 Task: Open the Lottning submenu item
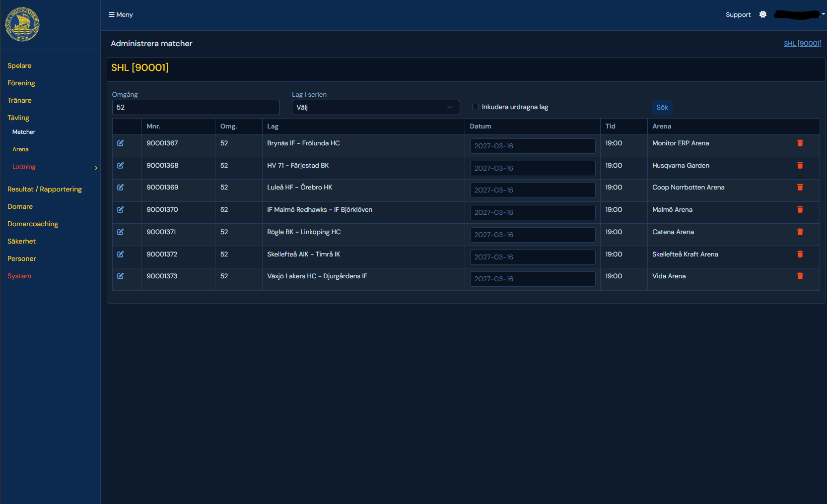click(x=24, y=167)
